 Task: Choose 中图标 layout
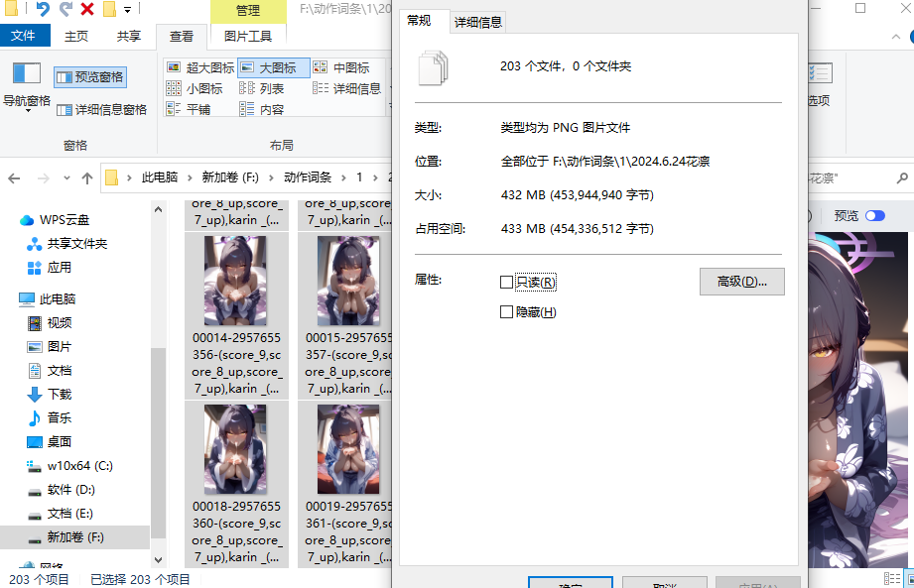pos(341,67)
